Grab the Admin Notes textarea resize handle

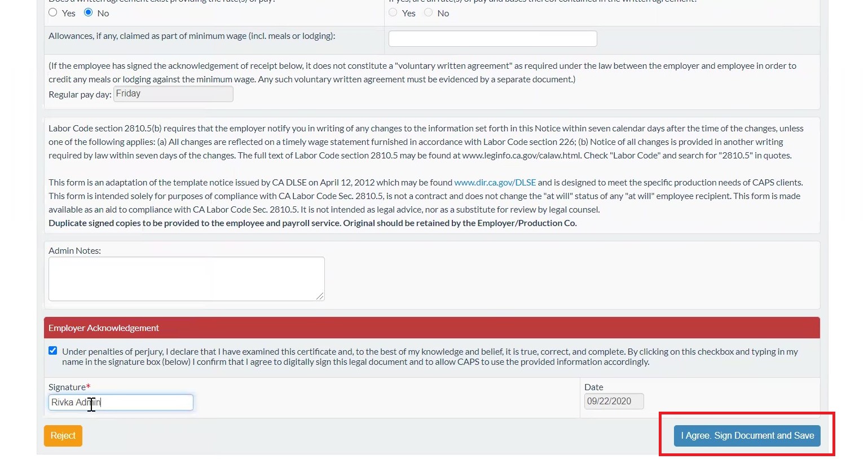tap(320, 297)
